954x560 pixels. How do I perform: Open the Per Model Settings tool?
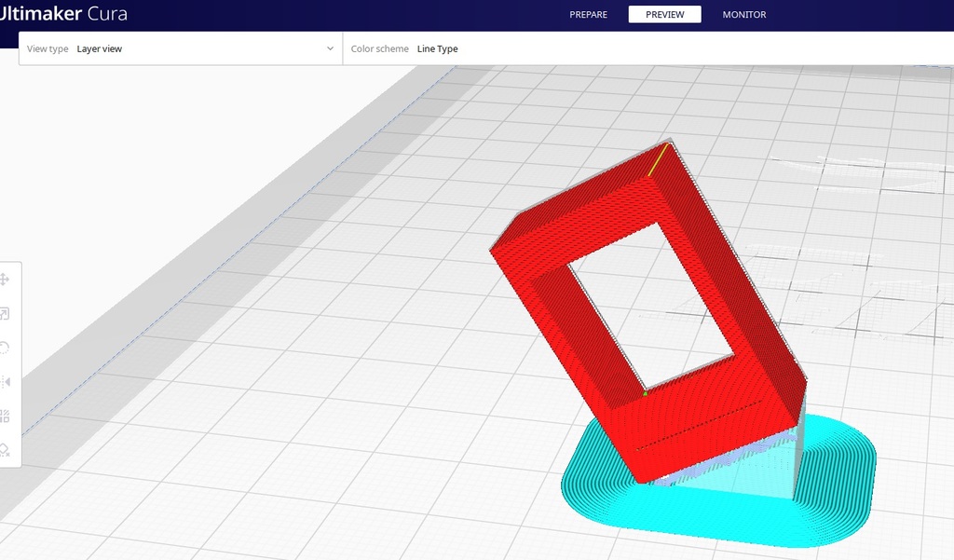[5, 417]
